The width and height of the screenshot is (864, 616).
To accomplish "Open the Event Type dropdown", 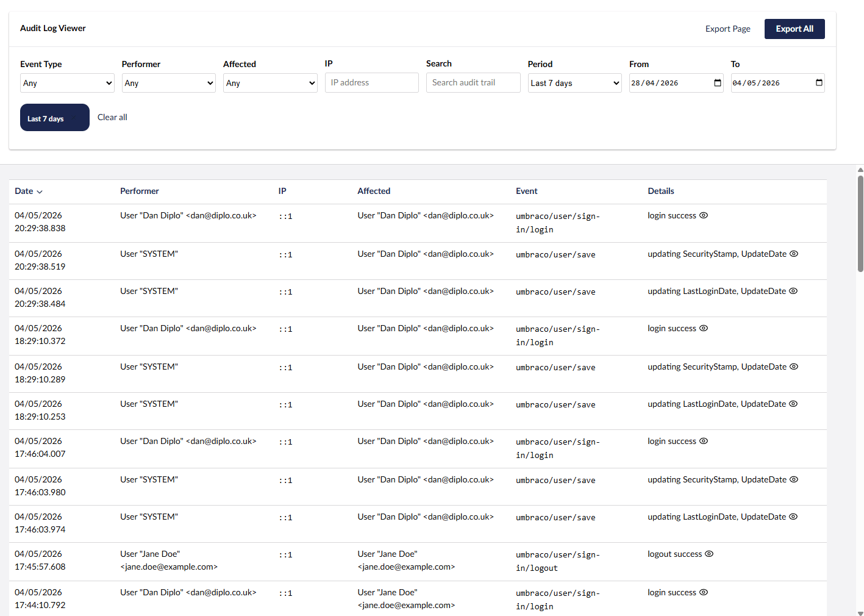I will click(x=67, y=83).
